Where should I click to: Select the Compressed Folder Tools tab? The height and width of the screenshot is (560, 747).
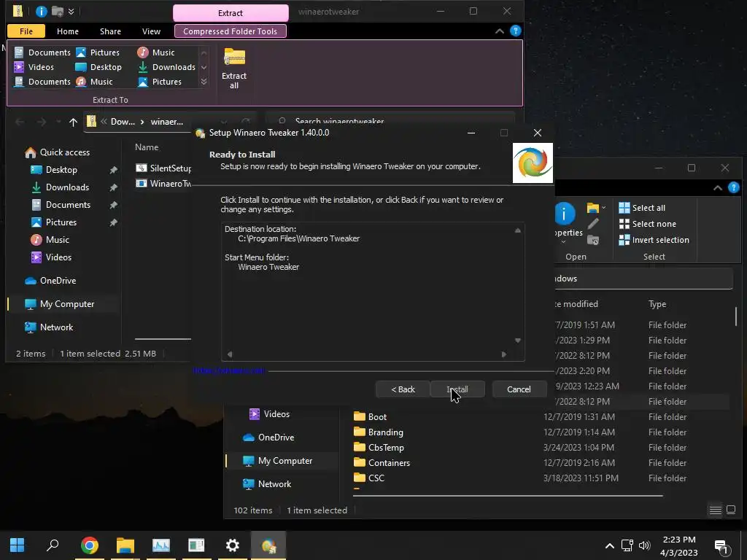(230, 31)
